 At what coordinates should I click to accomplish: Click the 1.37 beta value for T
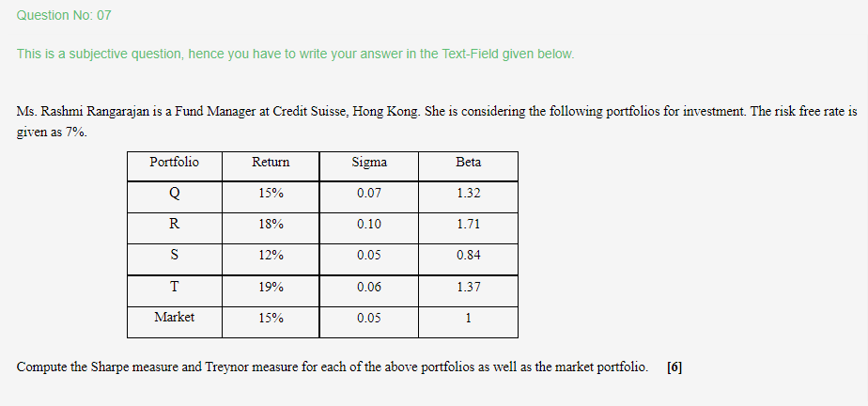469,287
